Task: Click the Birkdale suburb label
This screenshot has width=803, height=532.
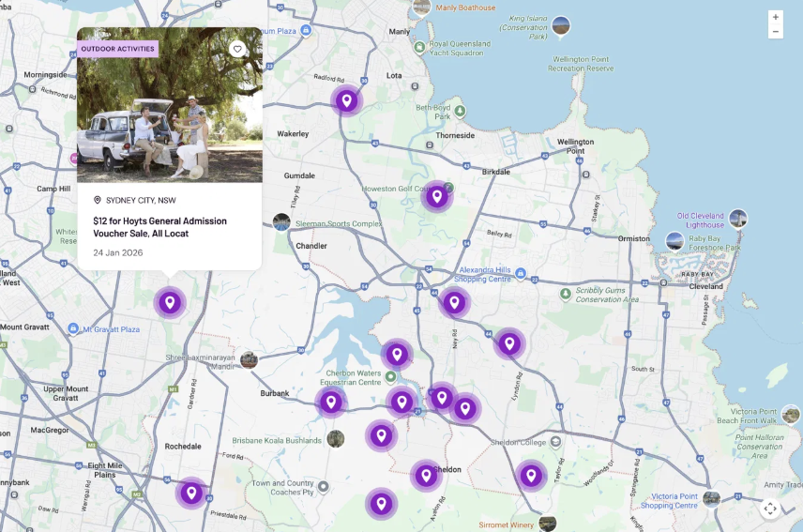Action: point(495,172)
